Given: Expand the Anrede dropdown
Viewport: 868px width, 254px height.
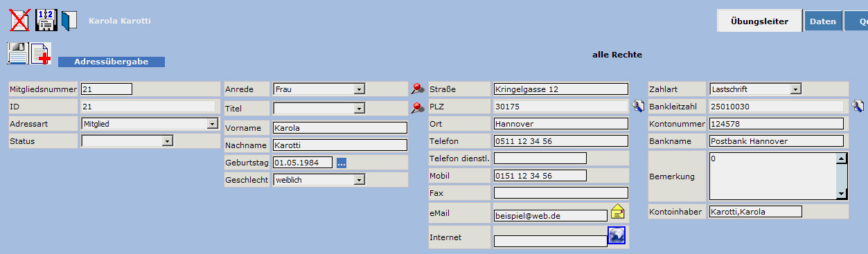Looking at the screenshot, I should (359, 89).
